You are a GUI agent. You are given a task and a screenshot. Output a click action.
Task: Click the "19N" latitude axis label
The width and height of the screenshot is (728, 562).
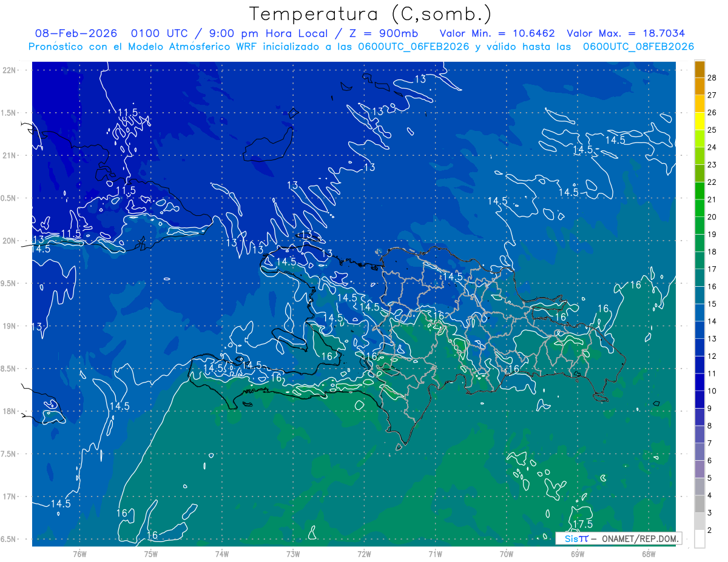click(x=10, y=326)
